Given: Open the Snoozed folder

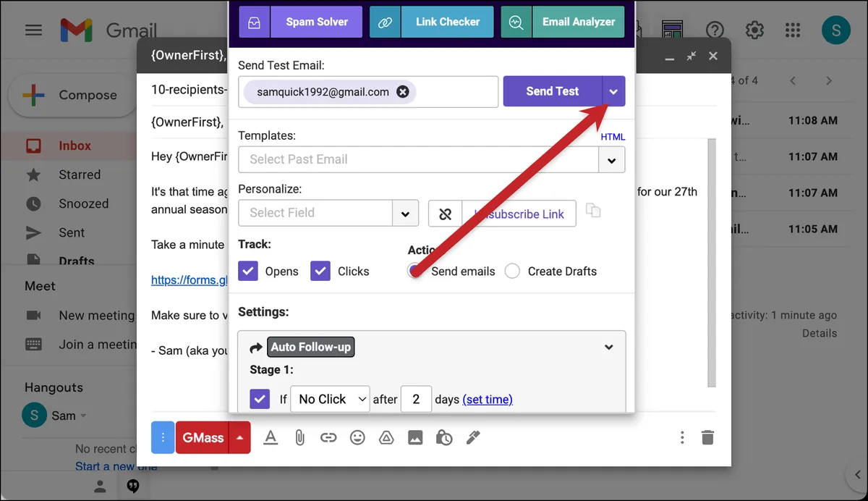Looking at the screenshot, I should point(83,203).
